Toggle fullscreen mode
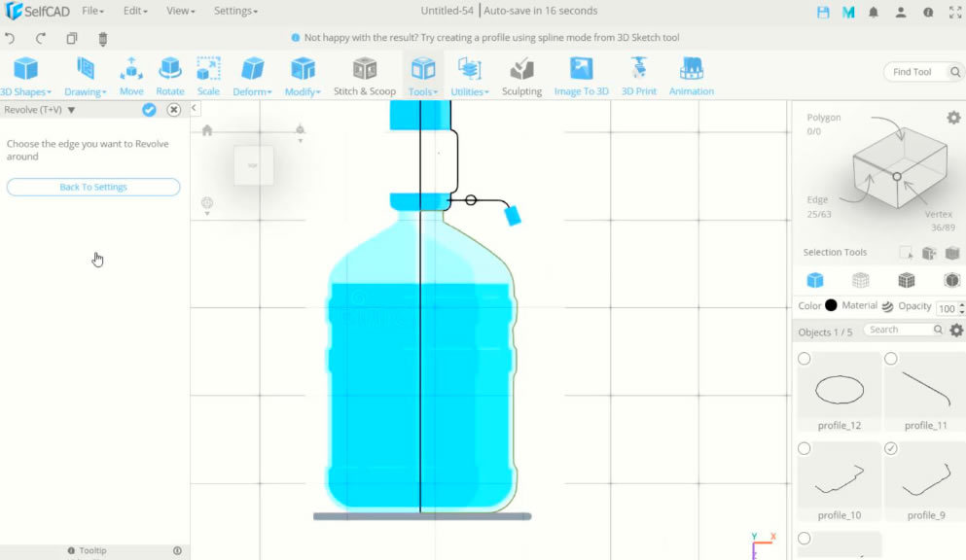This screenshot has width=966, height=560. pyautogui.click(x=955, y=12)
